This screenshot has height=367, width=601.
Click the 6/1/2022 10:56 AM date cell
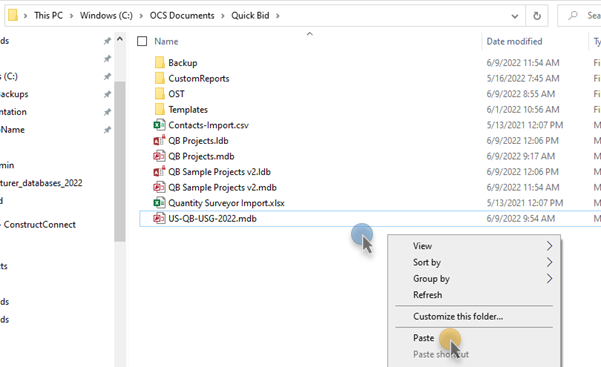pyautogui.click(x=523, y=109)
